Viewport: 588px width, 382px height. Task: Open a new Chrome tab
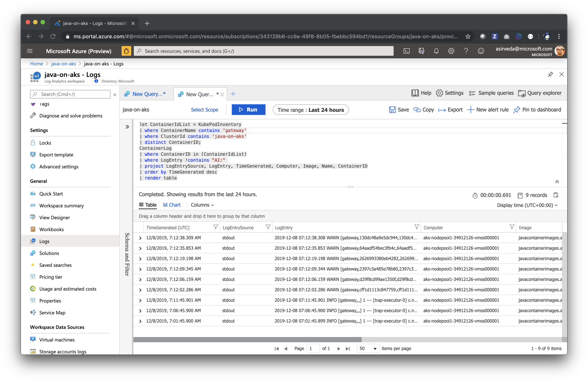pos(147,23)
